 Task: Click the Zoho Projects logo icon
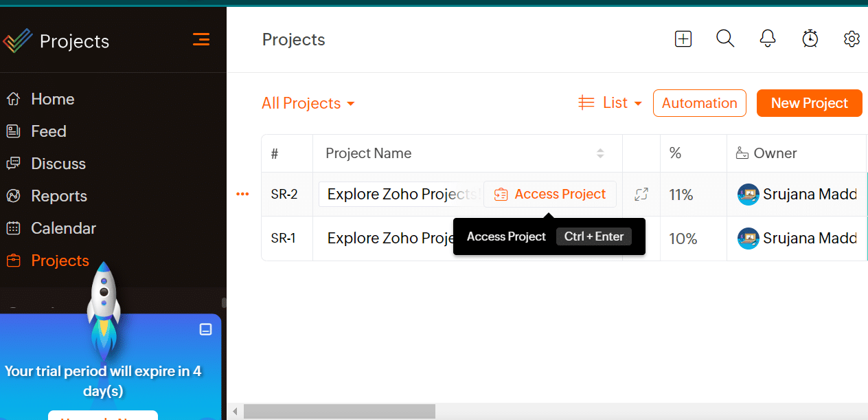point(17,41)
